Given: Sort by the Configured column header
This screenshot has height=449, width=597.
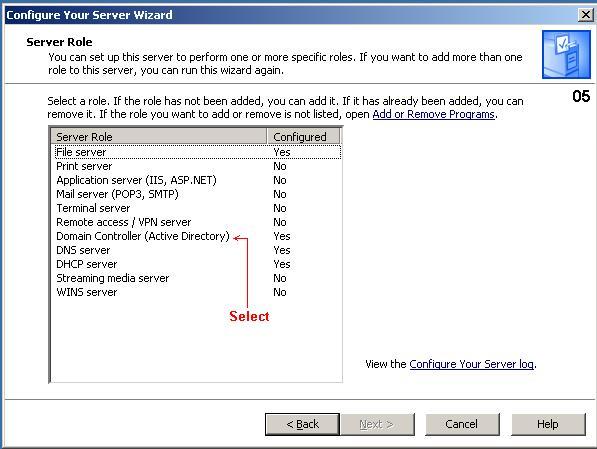Looking at the screenshot, I should 303,136.
